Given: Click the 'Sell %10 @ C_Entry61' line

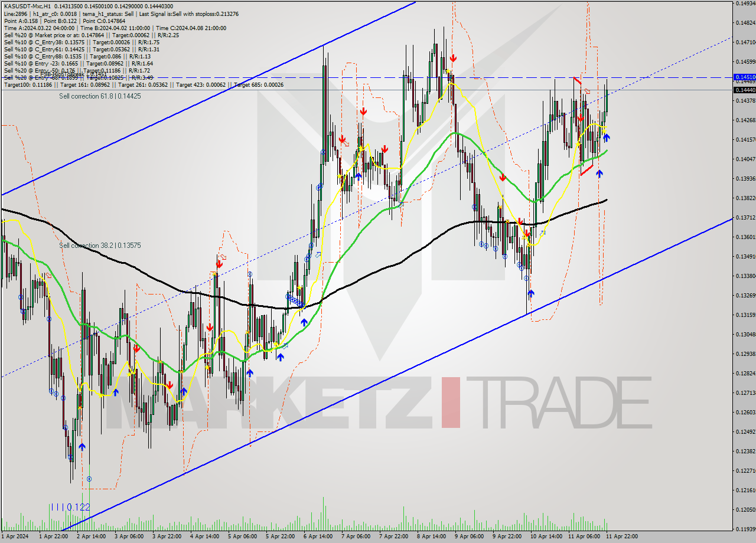Looking at the screenshot, I should click(x=82, y=49).
